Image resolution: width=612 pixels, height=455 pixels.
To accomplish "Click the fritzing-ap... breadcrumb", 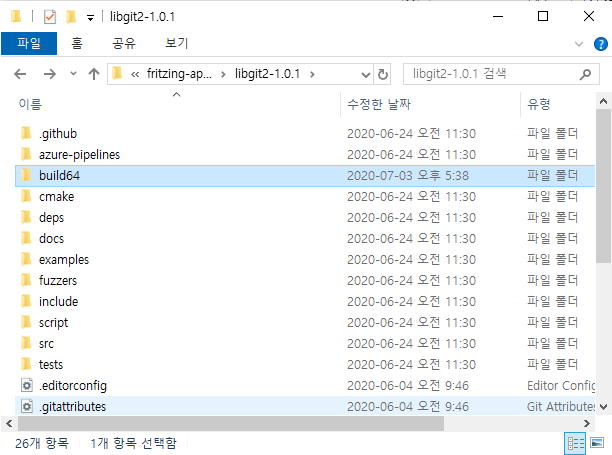I will point(179,74).
